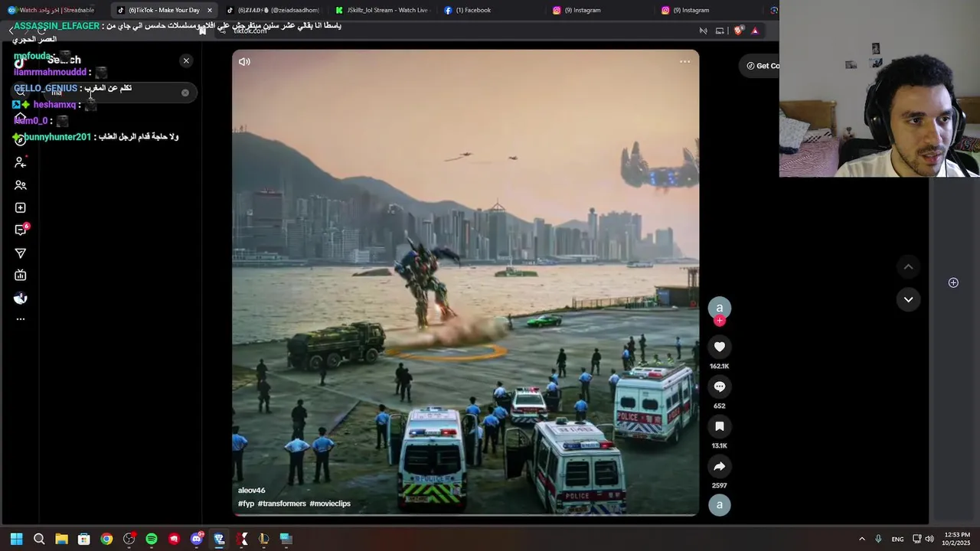980x551 pixels.
Task: Open LIVE in TikTok sidebar
Action: 21,275
